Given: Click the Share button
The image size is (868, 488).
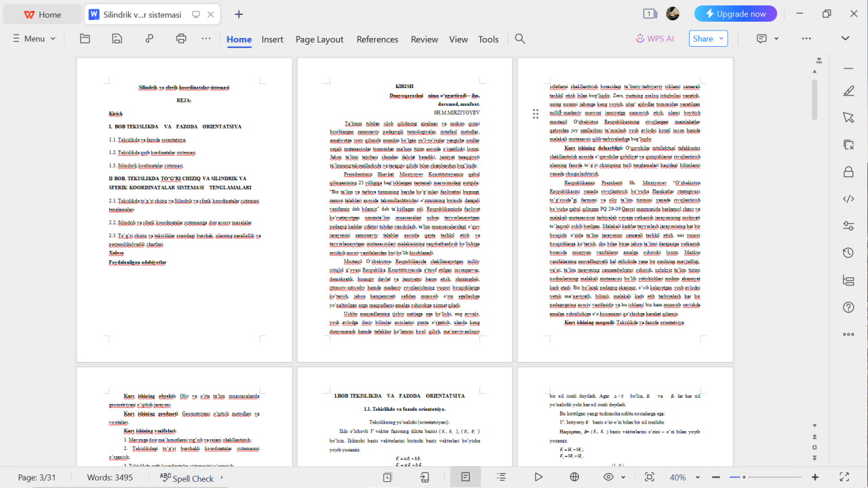Looking at the screenshot, I should [708, 39].
